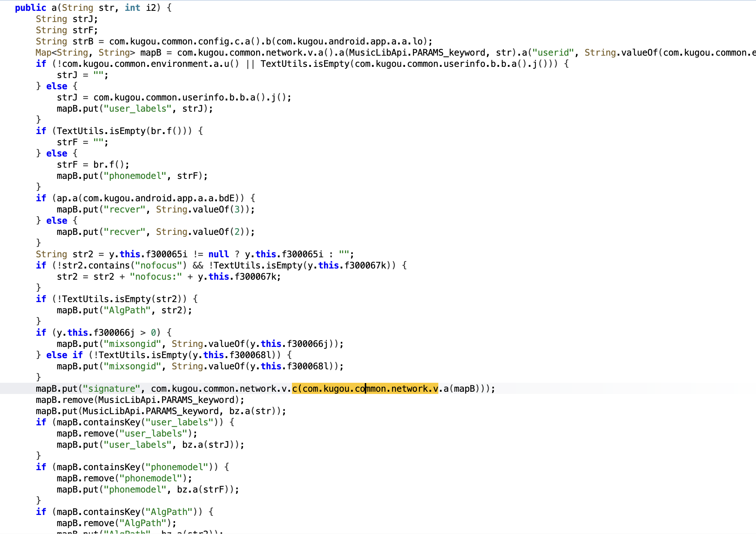
Task: Click the else if keyword
Action: (x=64, y=355)
